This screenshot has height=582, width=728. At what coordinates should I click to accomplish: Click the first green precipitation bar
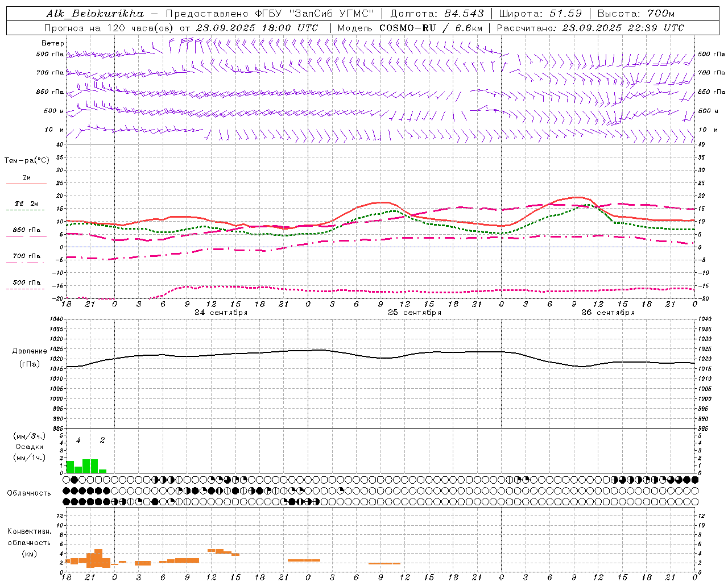pos(70,467)
